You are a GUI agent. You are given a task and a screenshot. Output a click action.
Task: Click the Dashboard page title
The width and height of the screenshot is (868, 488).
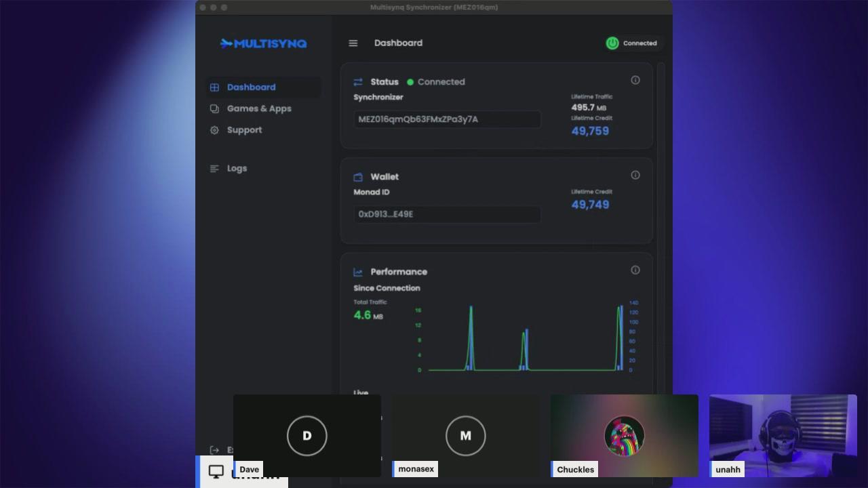coord(398,43)
